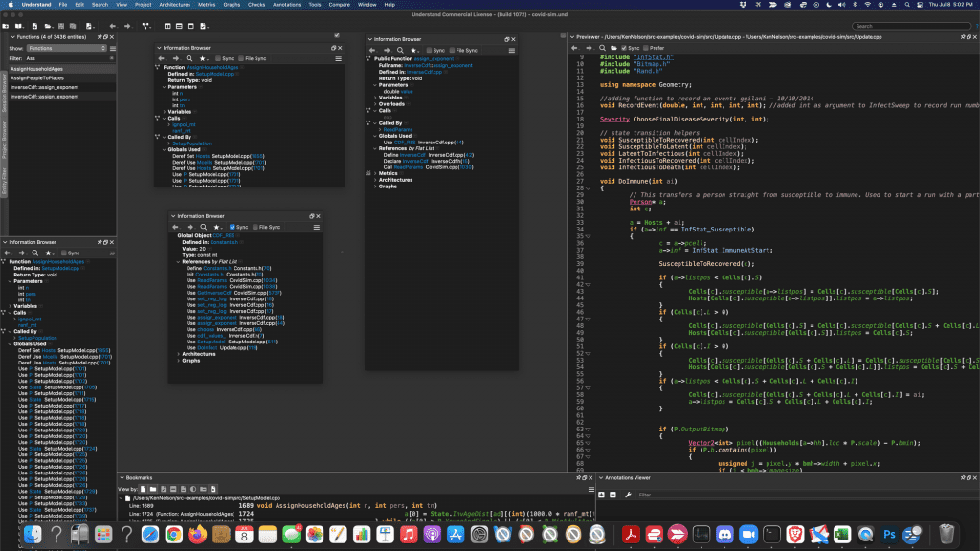Collapse References in CDF_RES Information Browser
Viewport: 980px width, 551px height.
pyautogui.click(x=179, y=262)
